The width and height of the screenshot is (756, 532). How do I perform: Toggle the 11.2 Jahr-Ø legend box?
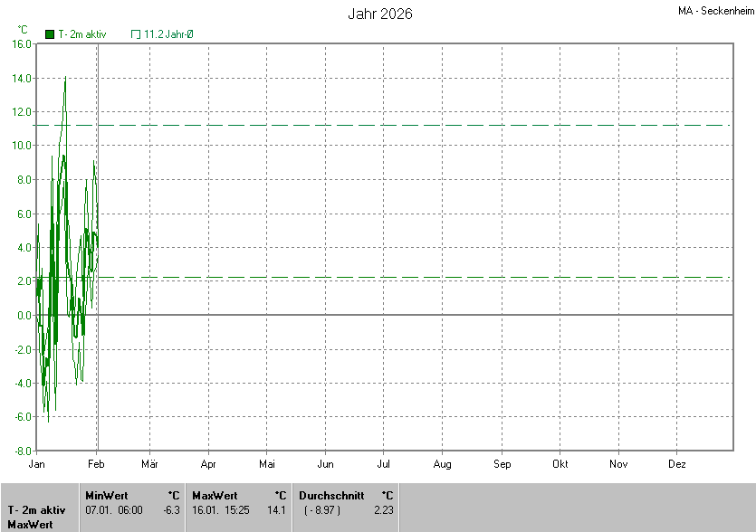pos(136,33)
